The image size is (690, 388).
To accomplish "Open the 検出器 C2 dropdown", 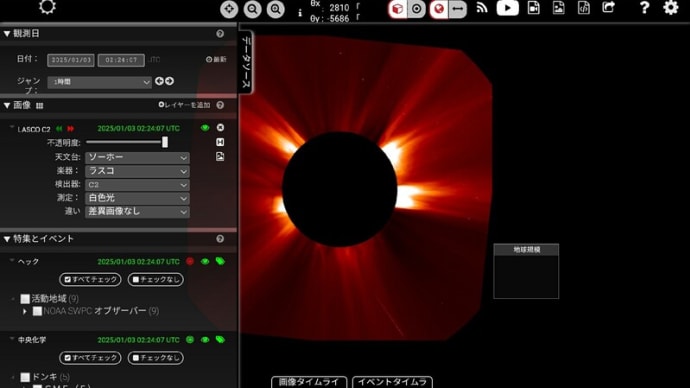I will (137, 185).
